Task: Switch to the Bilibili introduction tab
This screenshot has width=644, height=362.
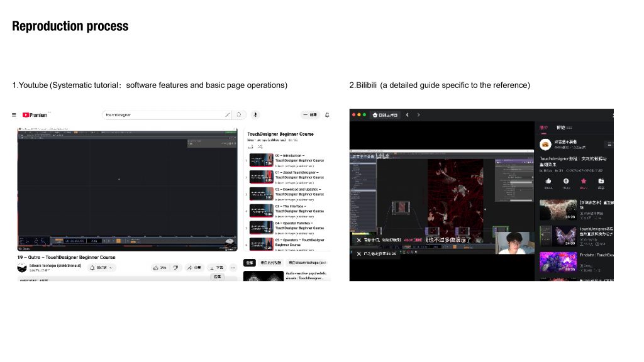Action: point(544,128)
